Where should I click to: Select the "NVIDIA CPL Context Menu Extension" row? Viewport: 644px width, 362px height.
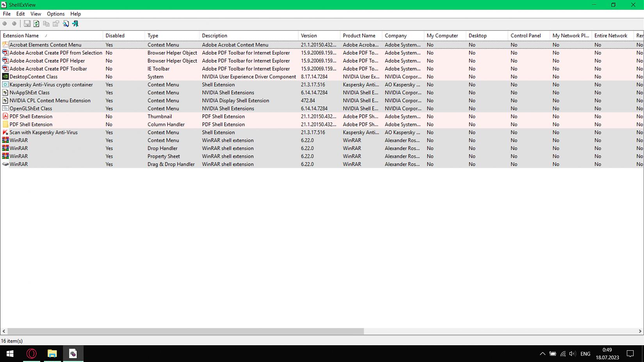322,101
